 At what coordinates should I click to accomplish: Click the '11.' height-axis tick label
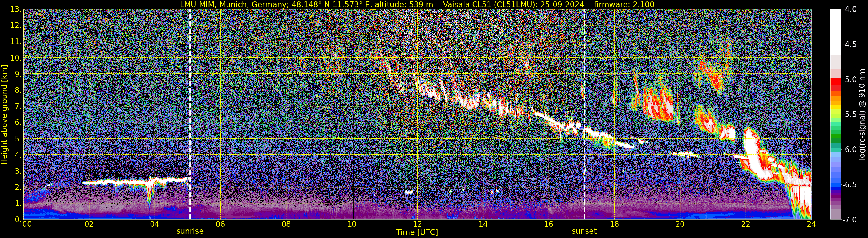click(16, 42)
